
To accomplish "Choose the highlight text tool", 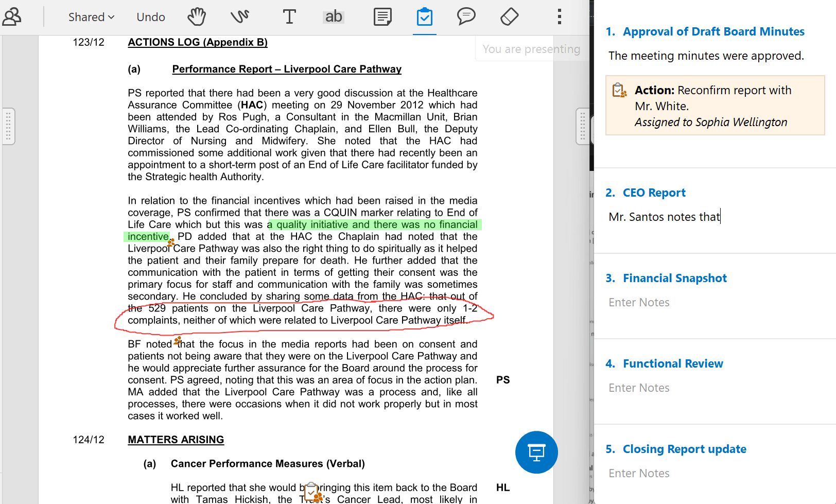I will point(333,17).
